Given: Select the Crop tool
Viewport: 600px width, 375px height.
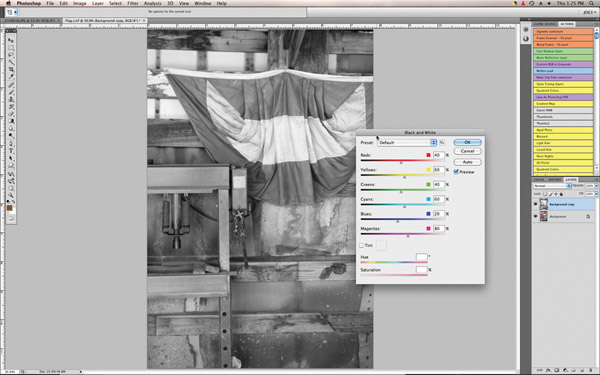Looking at the screenshot, I should click(11, 69).
